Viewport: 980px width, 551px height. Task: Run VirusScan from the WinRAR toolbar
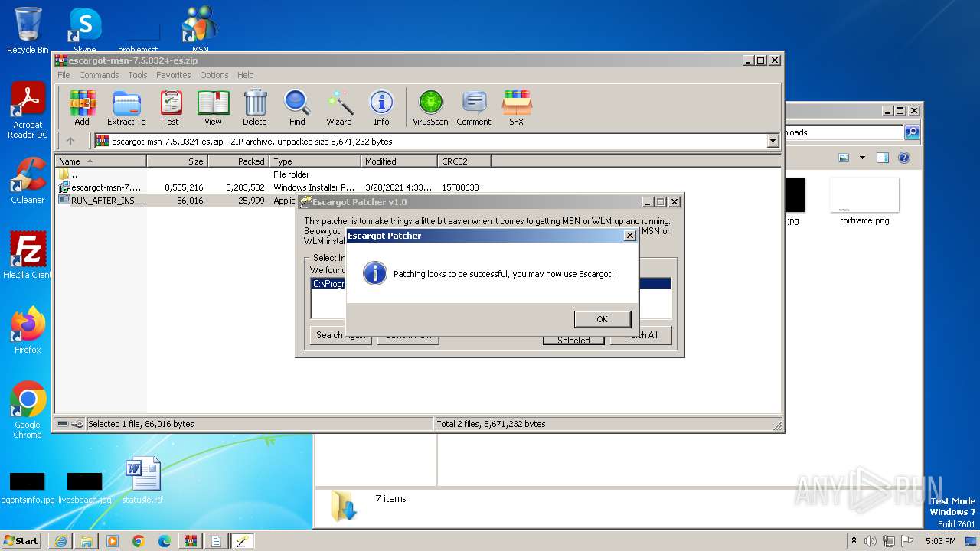pos(430,108)
